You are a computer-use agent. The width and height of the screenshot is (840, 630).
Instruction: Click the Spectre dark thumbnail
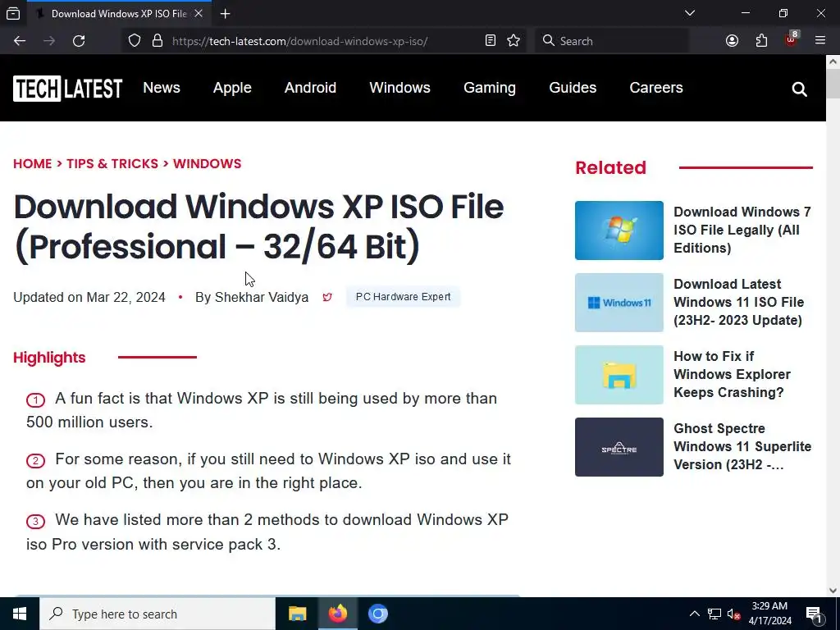point(619,447)
